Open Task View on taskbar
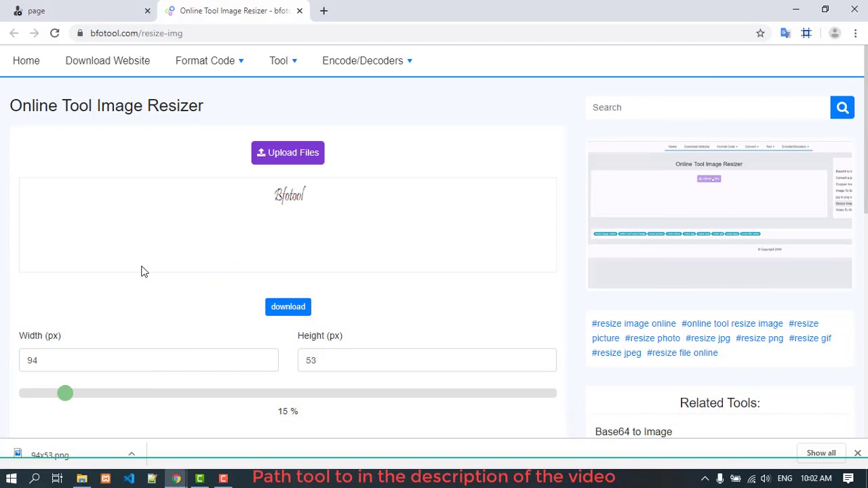The height and width of the screenshot is (488, 868). click(x=58, y=479)
